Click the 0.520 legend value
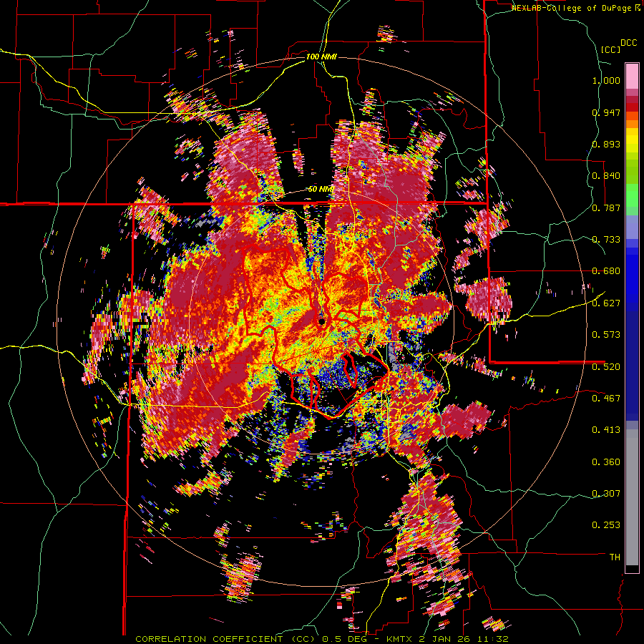644x644 pixels. 606,366
